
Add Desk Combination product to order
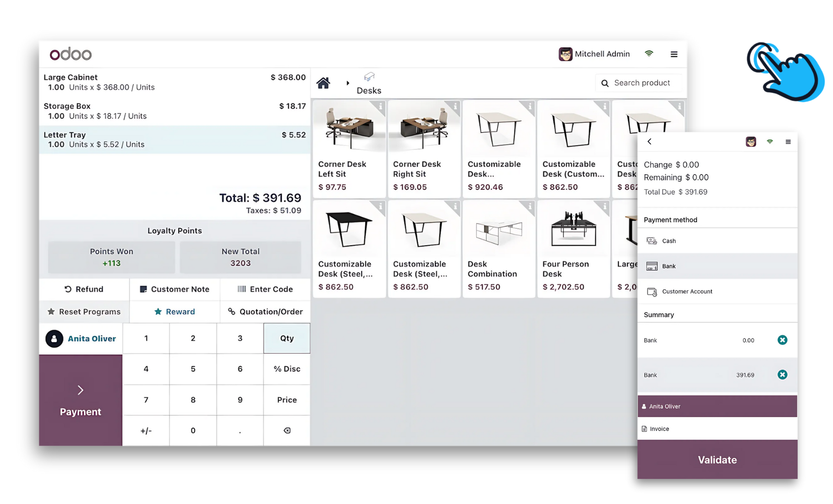(x=499, y=249)
